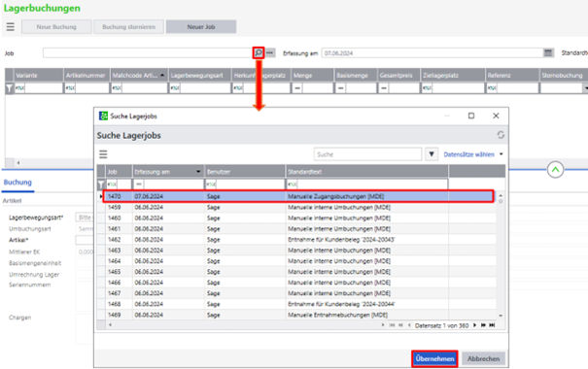Open the Lagerbuchungen hamburger menu

click(11, 26)
